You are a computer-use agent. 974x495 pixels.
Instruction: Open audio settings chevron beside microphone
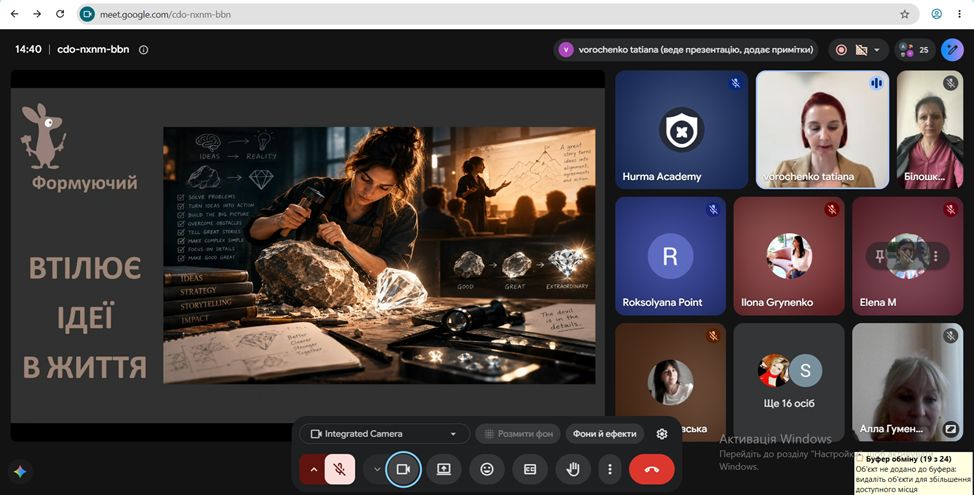[x=312, y=469]
